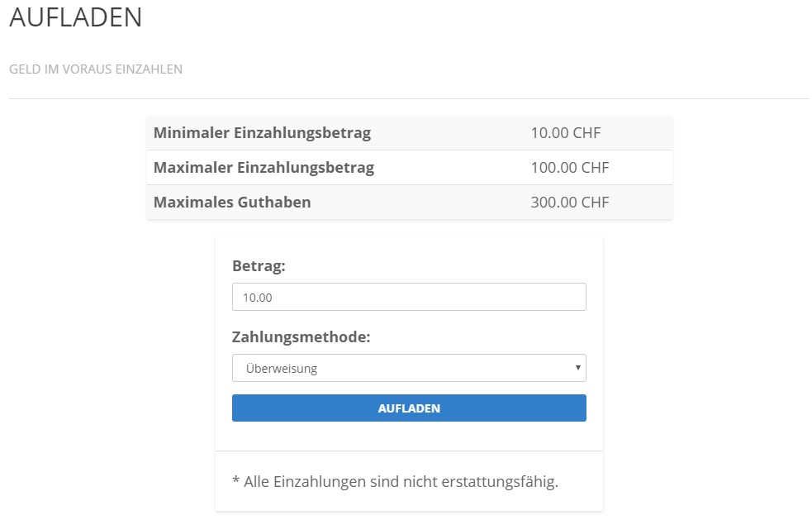Click the Maximales Guthaben row label
The width and height of the screenshot is (812, 520).
[232, 203]
